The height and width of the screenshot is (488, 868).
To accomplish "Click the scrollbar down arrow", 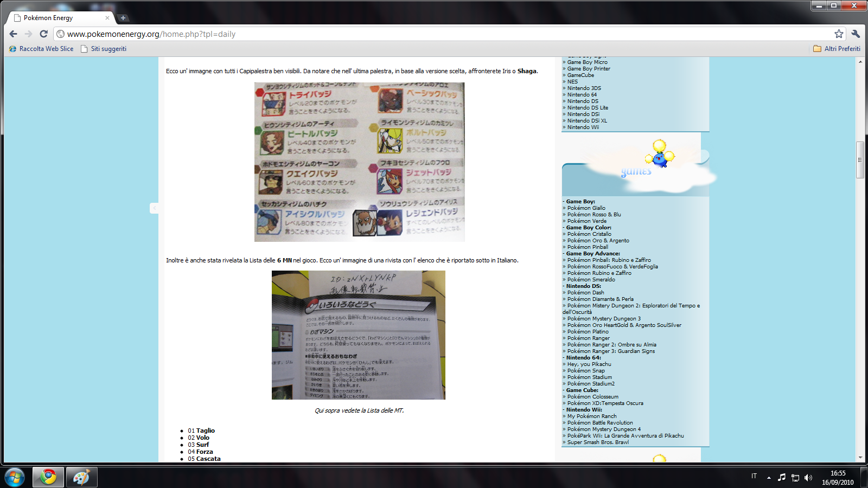I will point(860,458).
